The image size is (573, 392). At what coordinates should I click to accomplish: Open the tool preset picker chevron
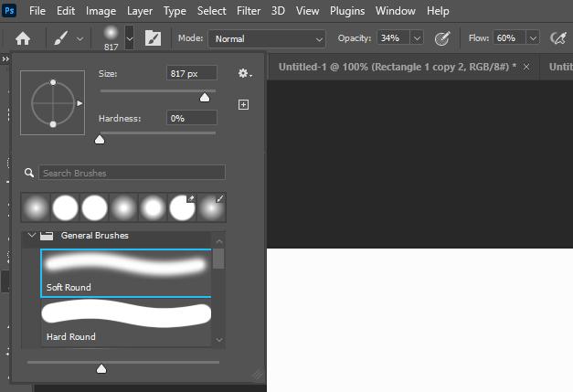(80, 38)
